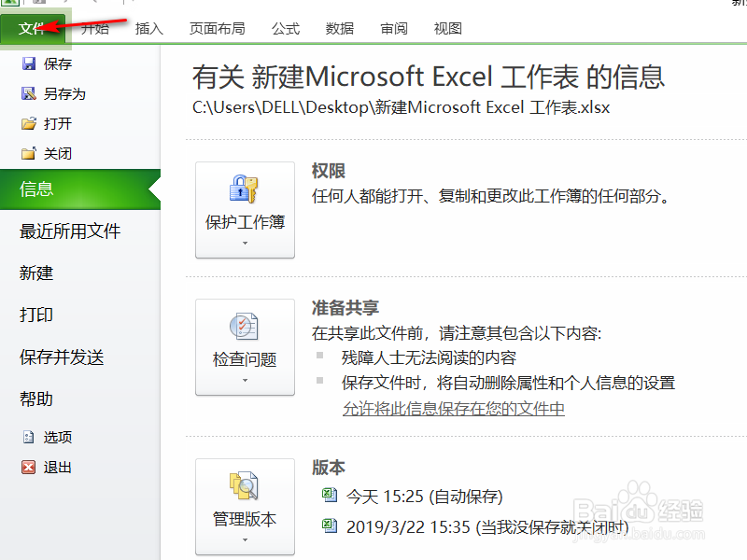Click 保存文件时，将自动删除属性 bullet text
The width and height of the screenshot is (747, 560).
[x=508, y=383]
